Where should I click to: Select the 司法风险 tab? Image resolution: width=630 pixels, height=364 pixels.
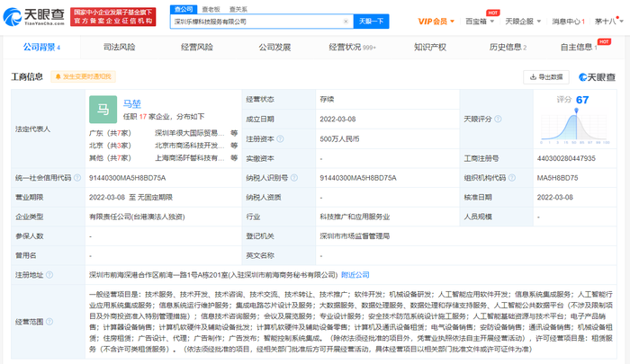[120, 48]
